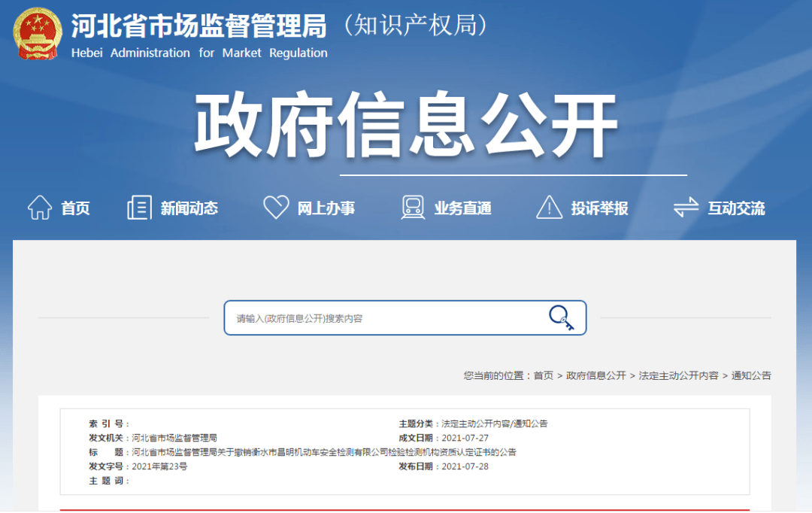
Task: Open 法定主动公开内容 breadcrumb link
Action: click(x=678, y=375)
